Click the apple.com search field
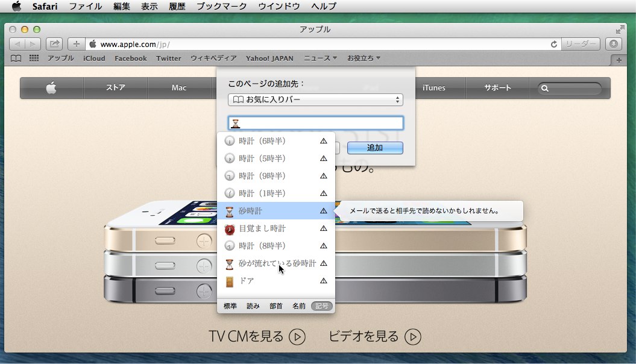The width and height of the screenshot is (636, 364). 570,88
